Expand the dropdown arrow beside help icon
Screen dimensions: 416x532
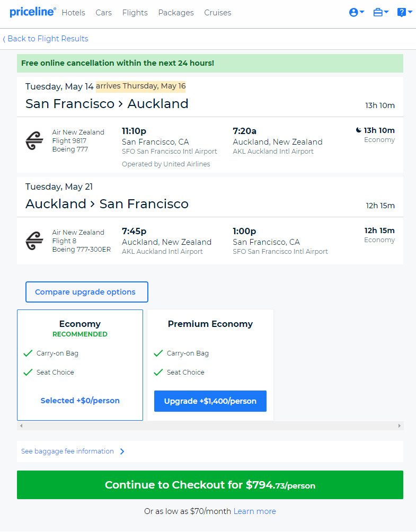[410, 12]
